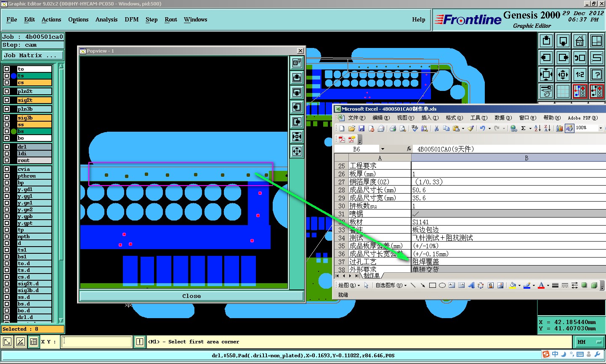Toggle visibility box of layer drl
606x364 pixels.
coord(7,147)
